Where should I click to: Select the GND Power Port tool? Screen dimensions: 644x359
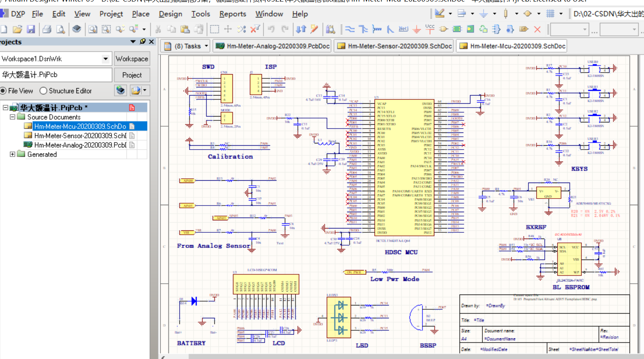point(417,29)
